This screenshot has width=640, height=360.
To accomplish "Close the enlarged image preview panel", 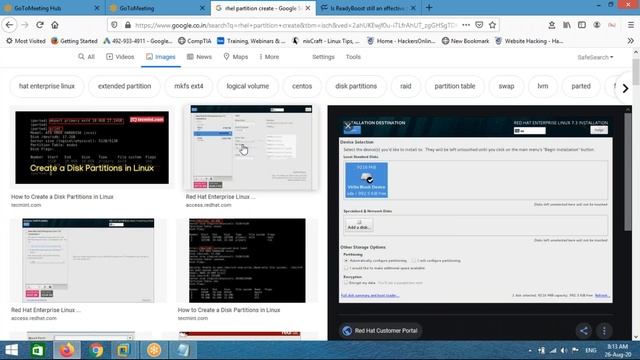I will [347, 126].
